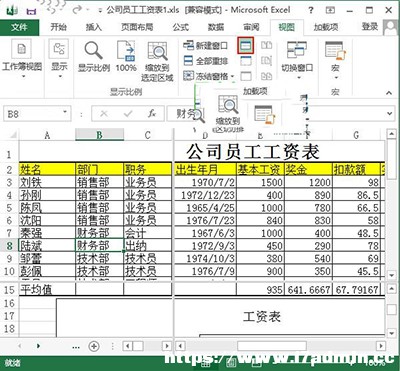Click upper pane vertical scroll down arrow
Screen dimensions: 400x371
(x=391, y=275)
